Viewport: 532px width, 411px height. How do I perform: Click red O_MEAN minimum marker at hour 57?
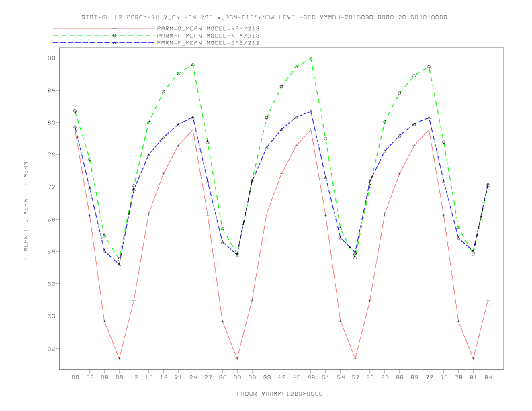[355, 358]
